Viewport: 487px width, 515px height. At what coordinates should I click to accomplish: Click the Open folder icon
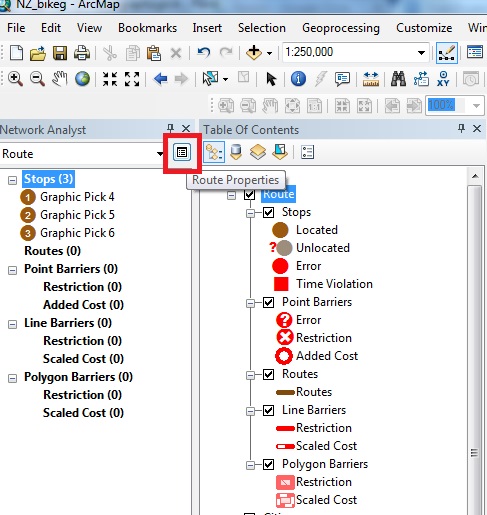(38, 53)
